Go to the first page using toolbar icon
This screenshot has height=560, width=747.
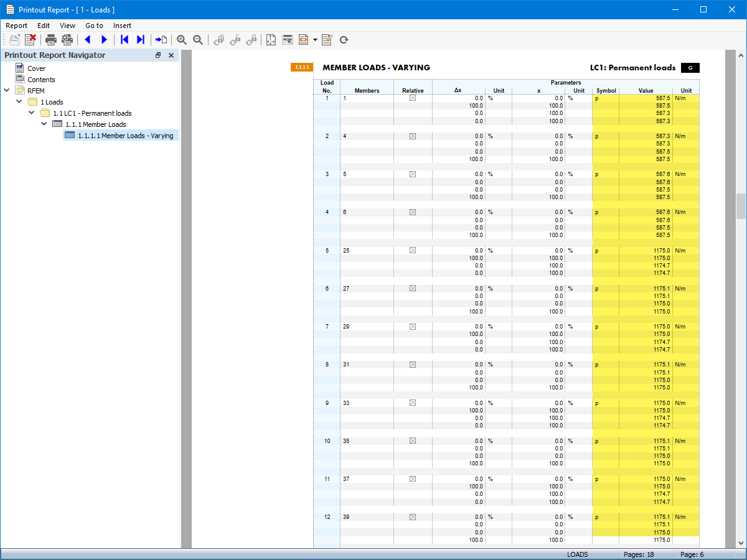pos(125,40)
